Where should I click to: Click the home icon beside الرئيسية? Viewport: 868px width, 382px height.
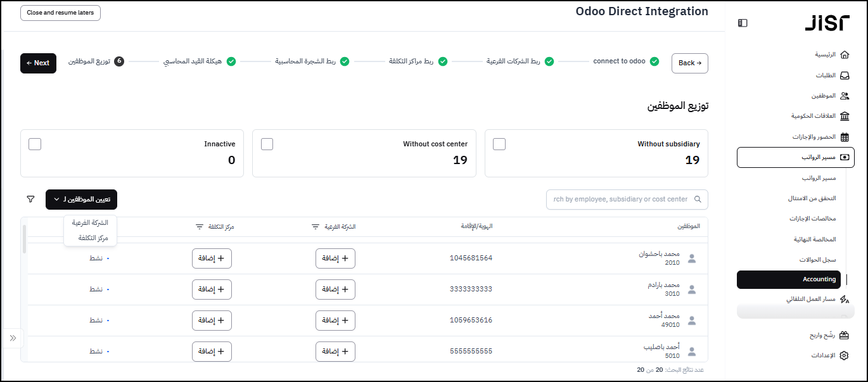(844, 54)
